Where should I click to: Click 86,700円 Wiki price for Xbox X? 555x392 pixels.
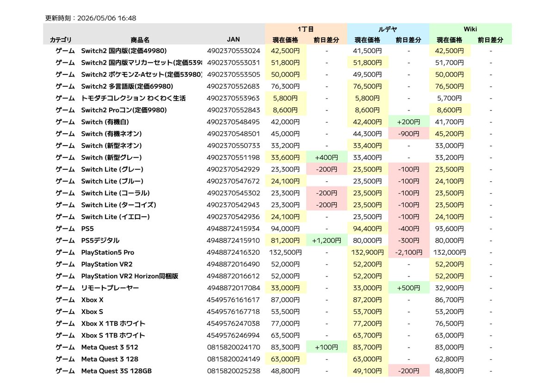(x=450, y=300)
